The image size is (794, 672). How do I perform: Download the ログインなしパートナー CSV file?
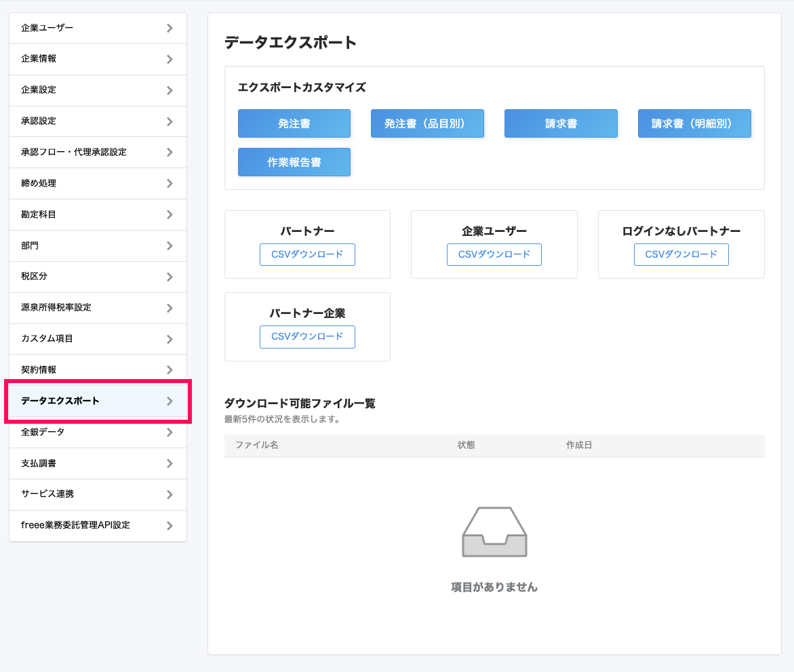(x=681, y=254)
